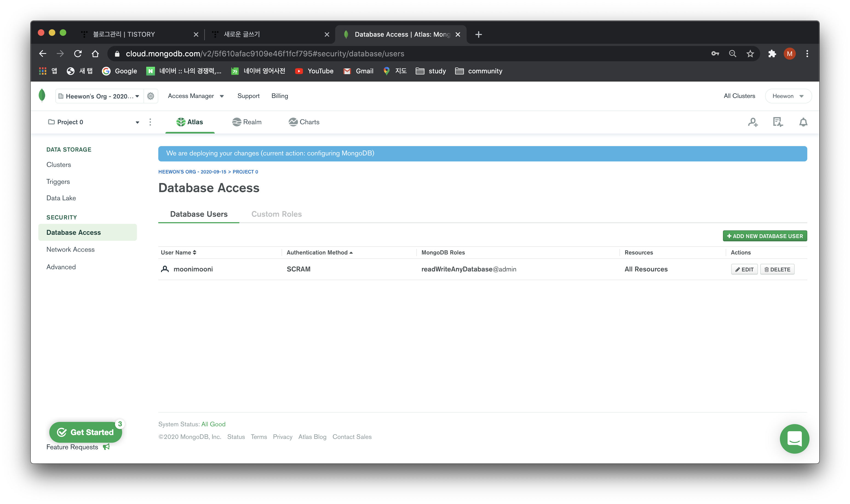Click the project three-dot options menu
850x504 pixels.
click(x=150, y=122)
